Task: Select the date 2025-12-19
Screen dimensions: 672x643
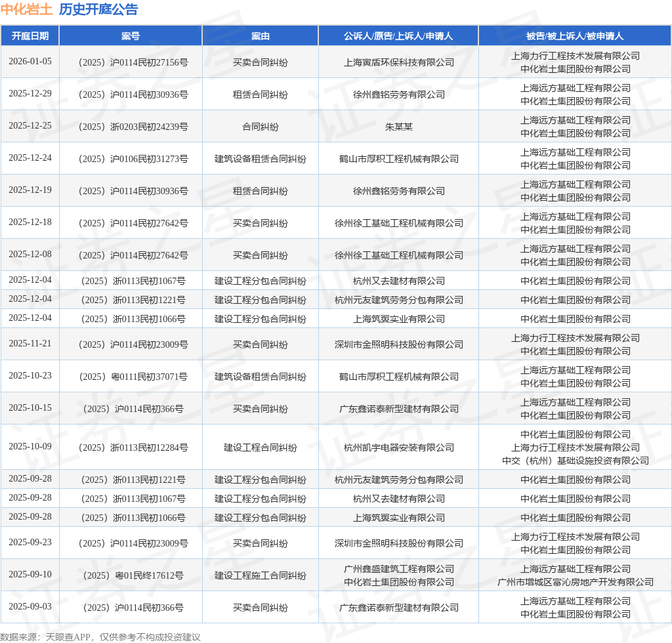Action: (30, 190)
